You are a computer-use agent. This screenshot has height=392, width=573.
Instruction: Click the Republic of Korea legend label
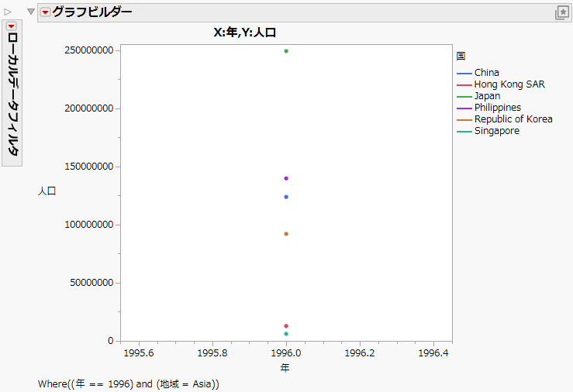[513, 119]
